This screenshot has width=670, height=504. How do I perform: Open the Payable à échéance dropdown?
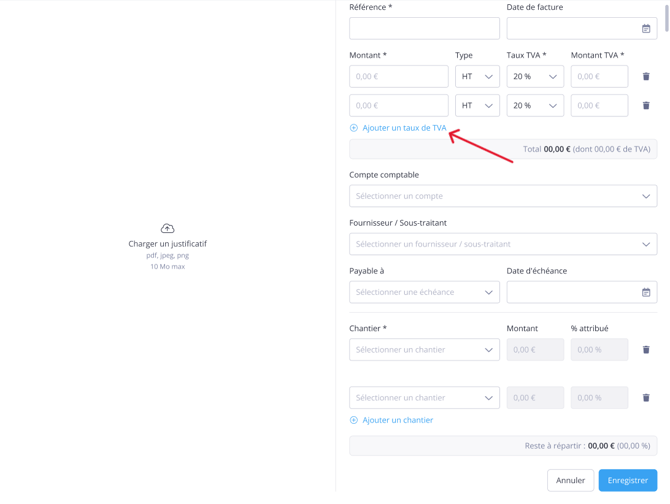point(424,293)
